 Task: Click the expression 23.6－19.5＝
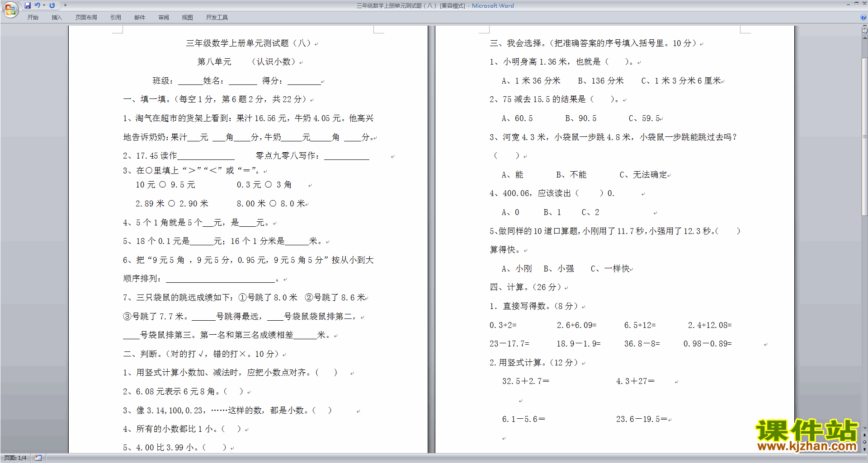click(642, 419)
